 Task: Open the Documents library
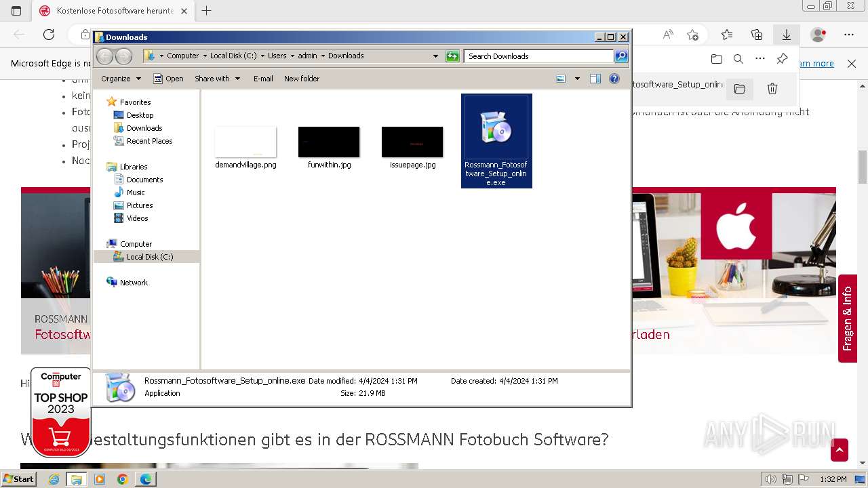click(144, 180)
